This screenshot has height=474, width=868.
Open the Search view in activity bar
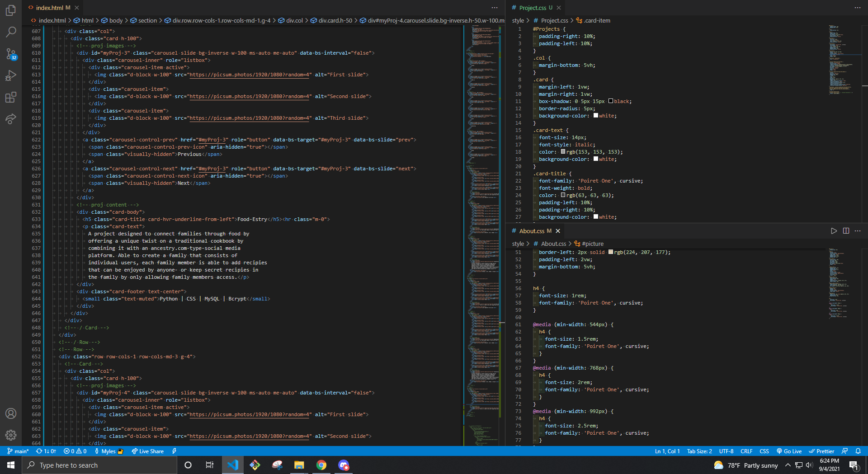click(11, 32)
